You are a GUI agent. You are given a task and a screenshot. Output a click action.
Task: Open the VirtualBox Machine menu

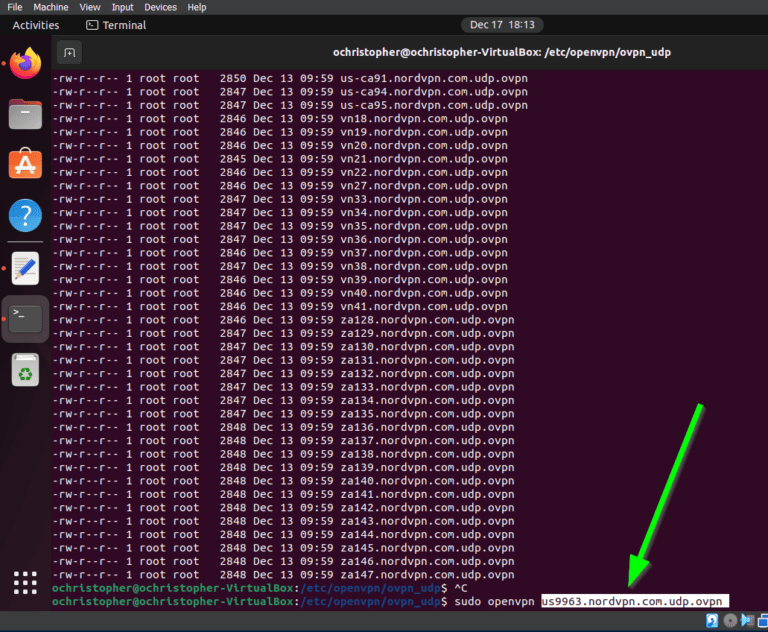[50, 7]
